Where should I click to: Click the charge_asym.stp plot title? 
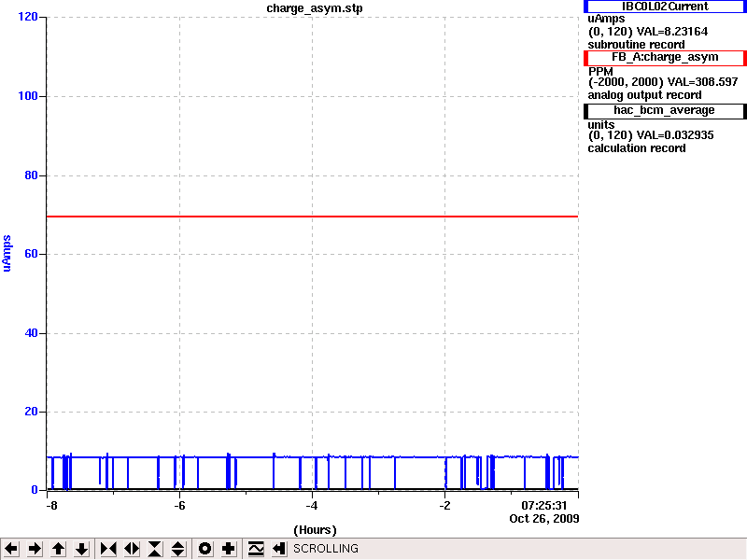tap(315, 8)
